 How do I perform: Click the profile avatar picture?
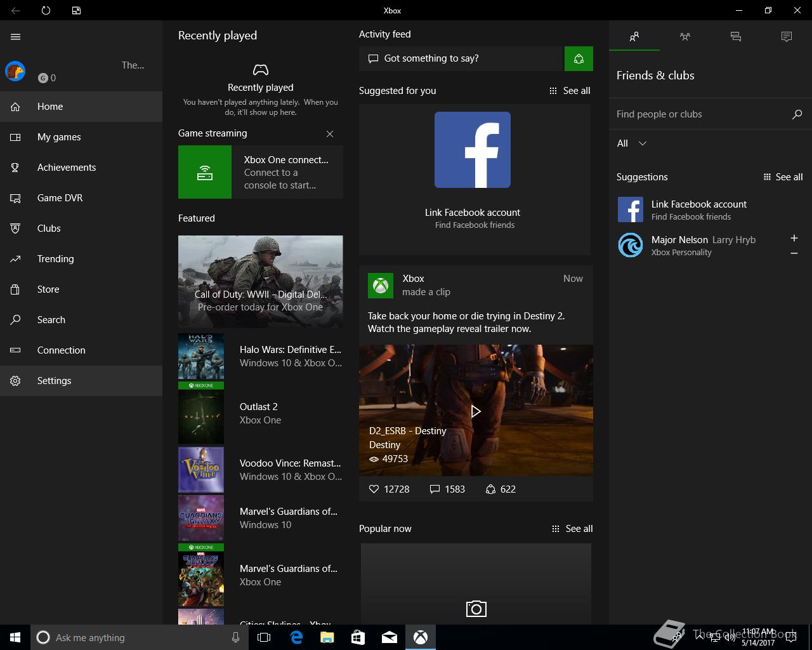pyautogui.click(x=15, y=71)
